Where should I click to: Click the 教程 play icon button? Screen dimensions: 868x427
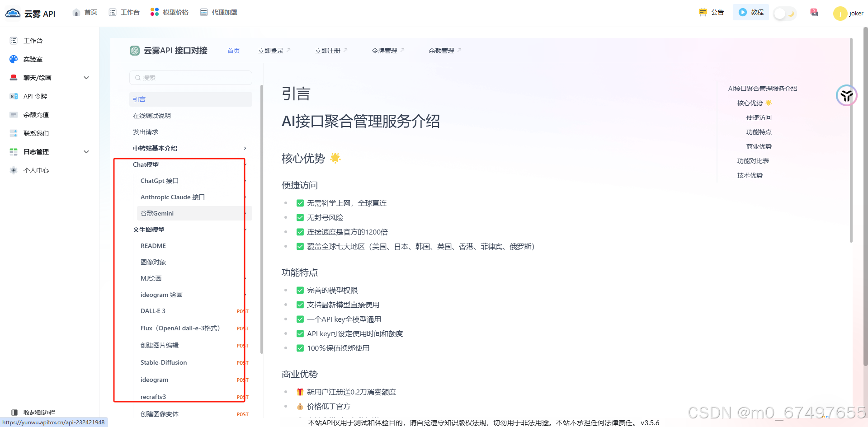[743, 12]
